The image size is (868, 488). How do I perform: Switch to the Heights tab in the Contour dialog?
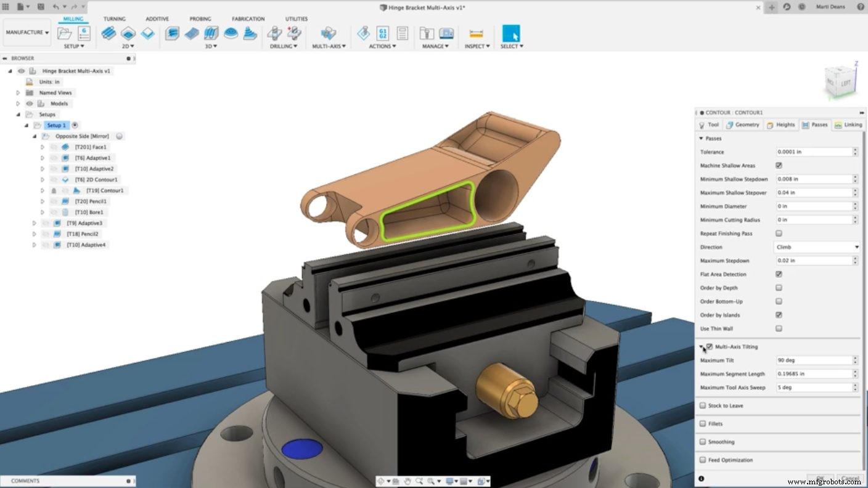[782, 124]
